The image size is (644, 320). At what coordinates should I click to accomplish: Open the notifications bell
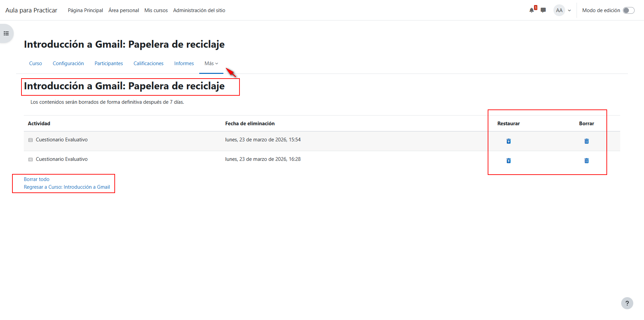pyautogui.click(x=532, y=10)
